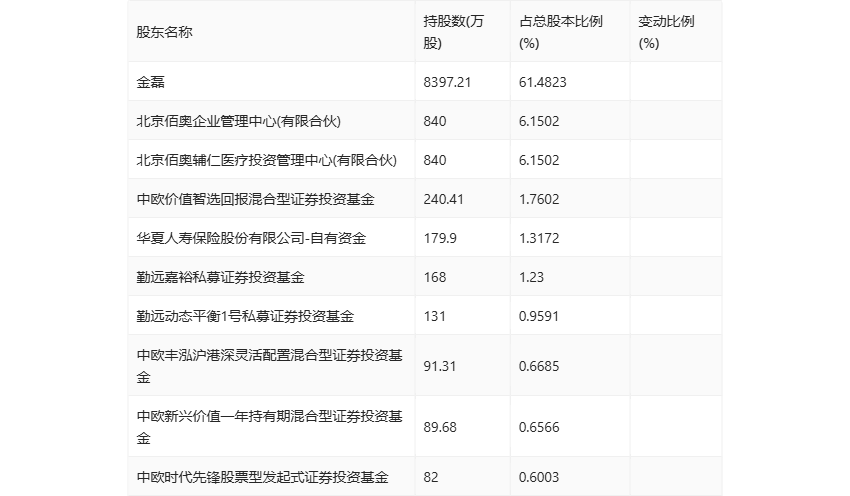The width and height of the screenshot is (850, 496).
Task: Select the value 82
Action: pyautogui.click(x=430, y=477)
